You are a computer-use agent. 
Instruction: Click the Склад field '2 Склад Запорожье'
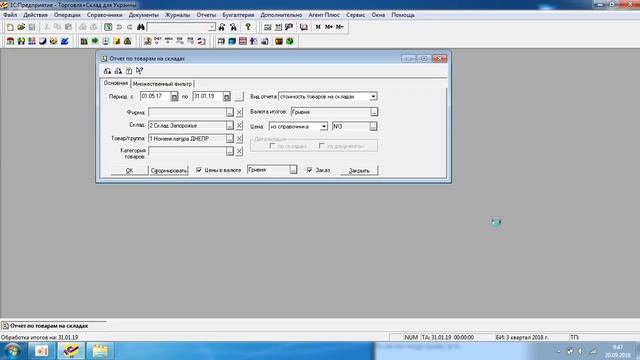click(x=187, y=125)
